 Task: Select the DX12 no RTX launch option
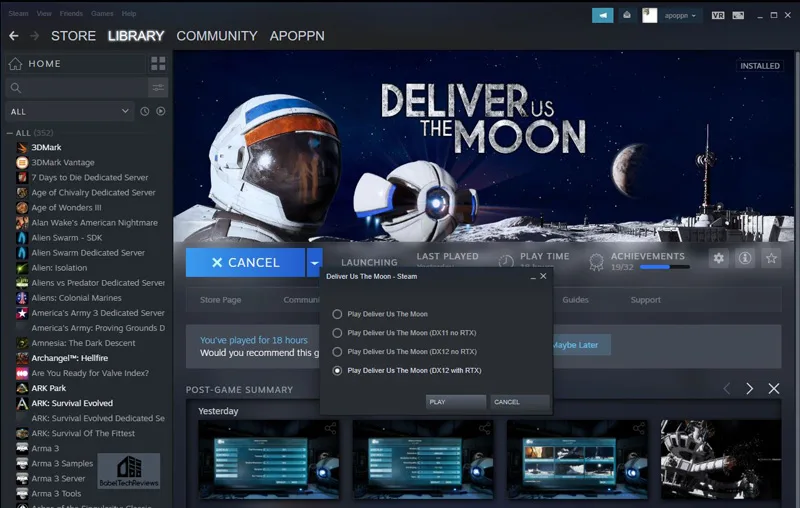[x=337, y=352]
